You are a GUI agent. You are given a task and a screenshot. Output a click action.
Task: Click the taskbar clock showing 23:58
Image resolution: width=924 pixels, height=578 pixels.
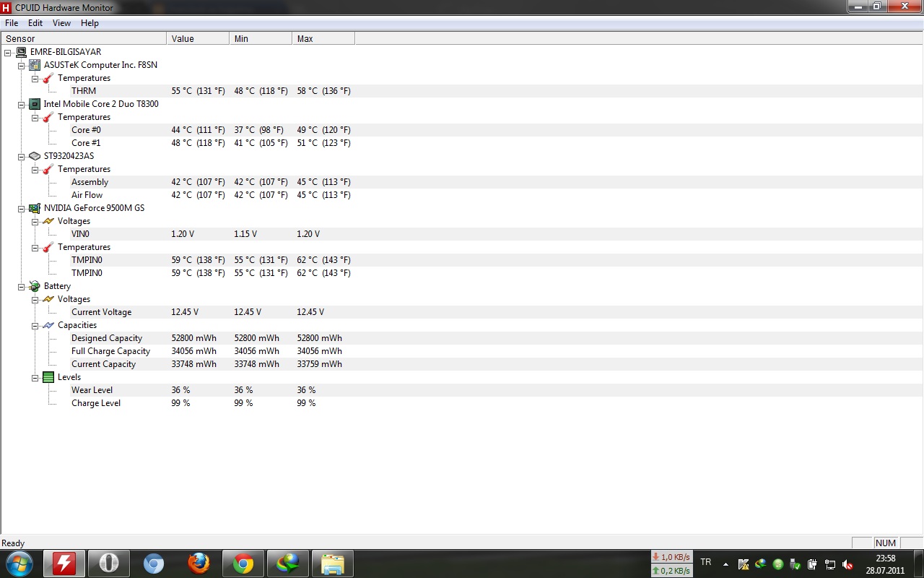(885, 564)
